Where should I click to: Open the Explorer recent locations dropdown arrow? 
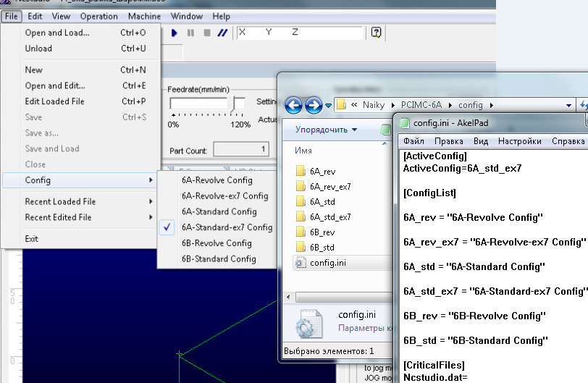(x=328, y=106)
